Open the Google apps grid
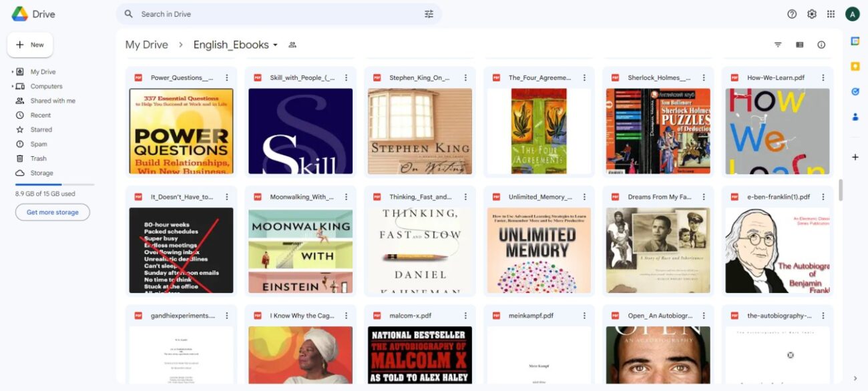This screenshot has width=868, height=391. (x=831, y=14)
